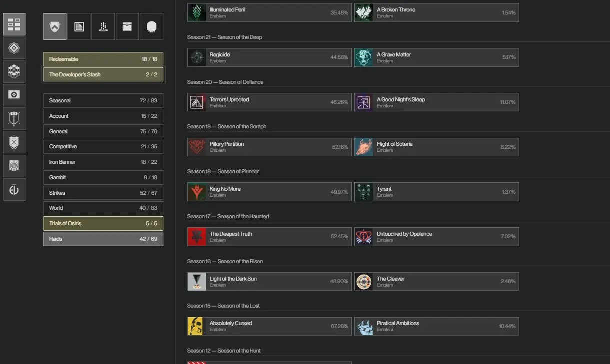Open the General category
The image size is (610, 364).
point(103,131)
